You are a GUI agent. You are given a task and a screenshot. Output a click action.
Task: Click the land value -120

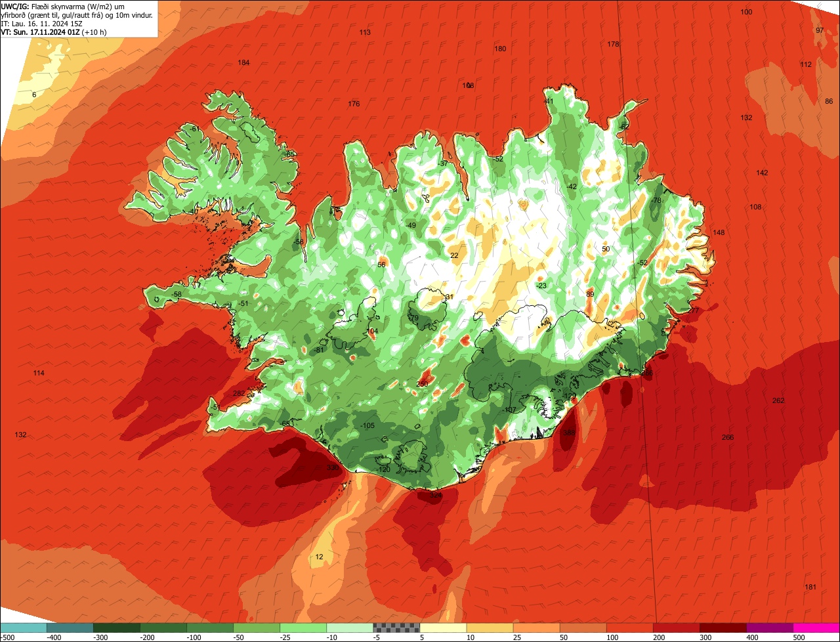pos(384,469)
